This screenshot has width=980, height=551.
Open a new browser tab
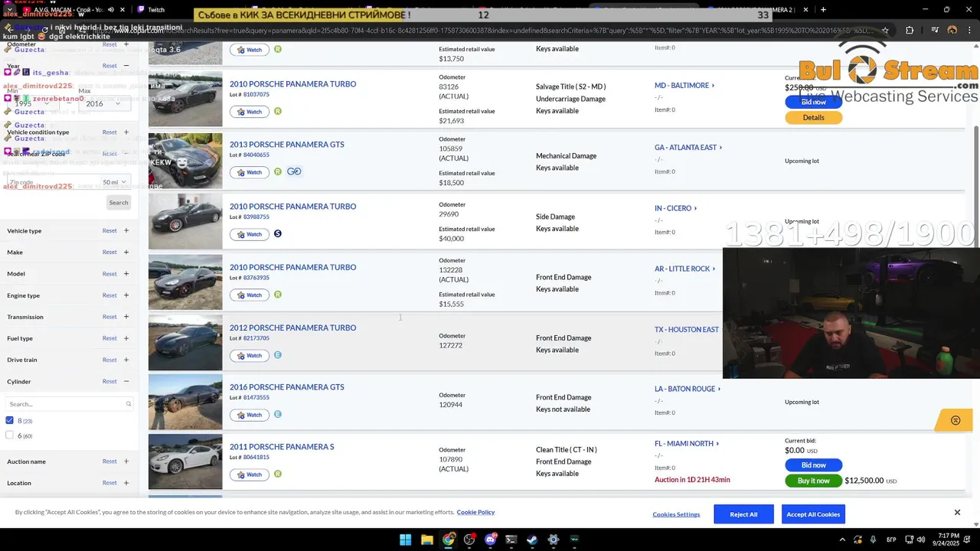823,10
